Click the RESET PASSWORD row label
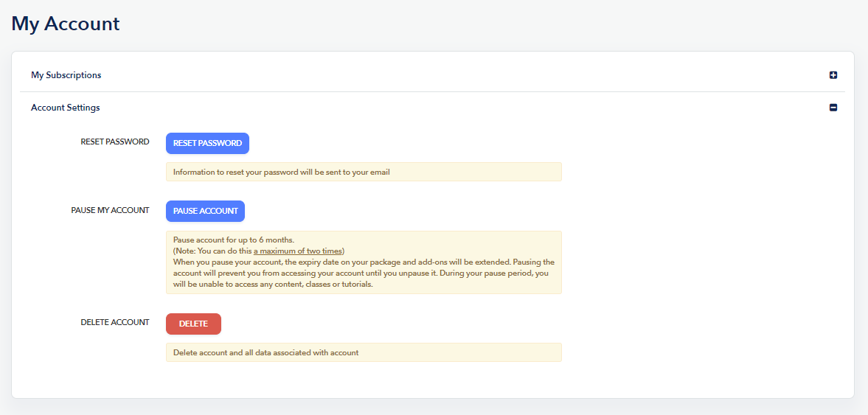 pyautogui.click(x=115, y=142)
